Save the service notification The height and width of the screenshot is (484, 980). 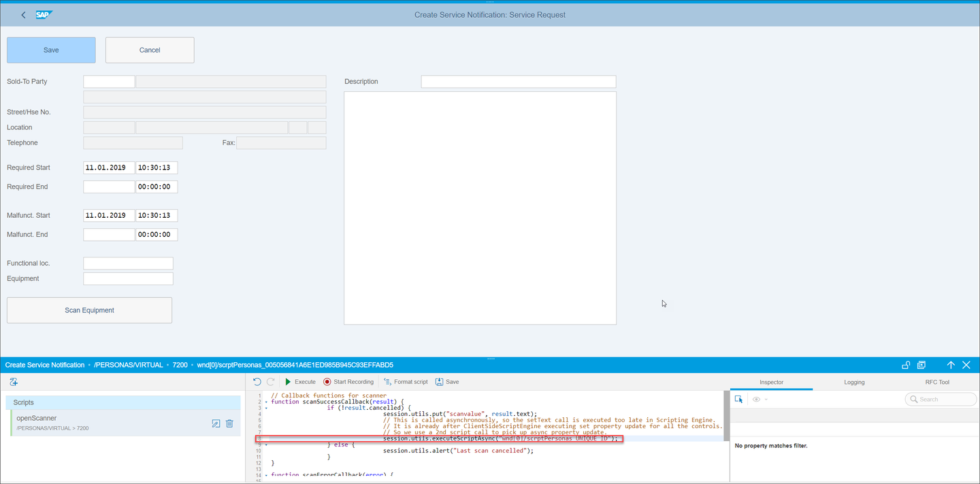click(x=51, y=50)
